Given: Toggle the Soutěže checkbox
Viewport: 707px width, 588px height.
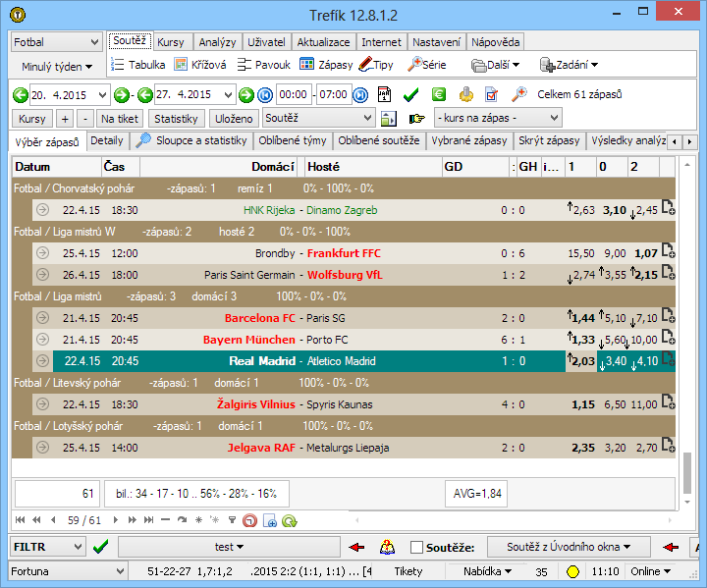Looking at the screenshot, I should point(416,548).
